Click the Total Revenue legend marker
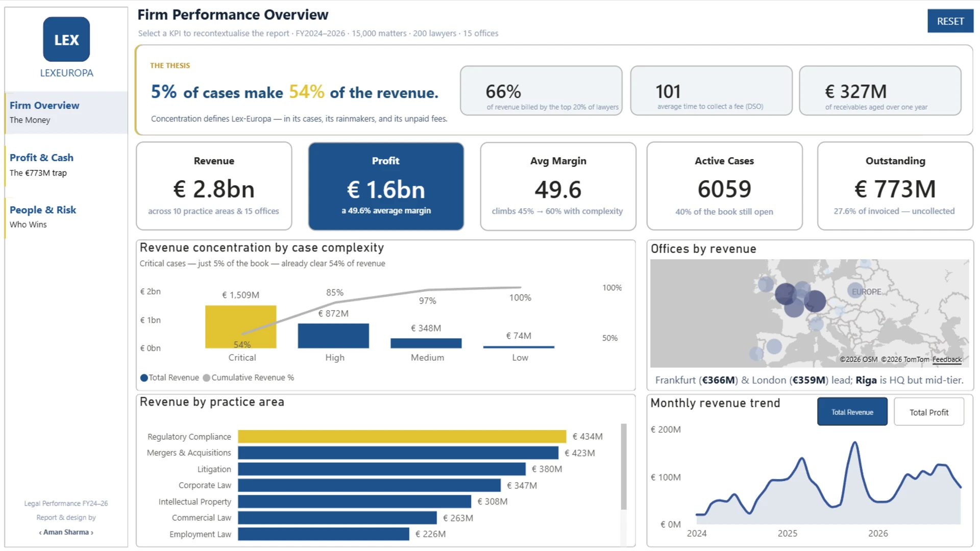The height and width of the screenshot is (551, 980). point(144,378)
